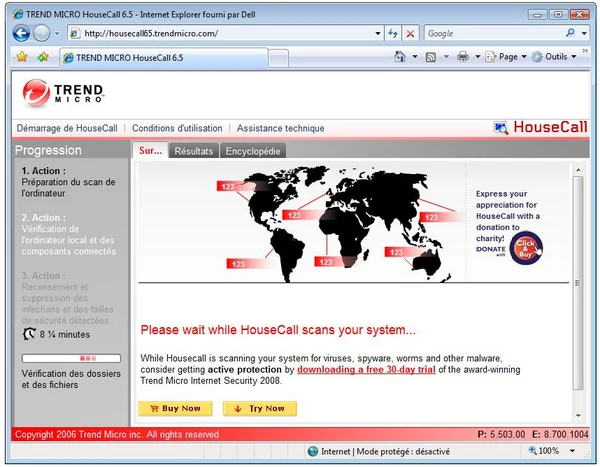This screenshot has width=600, height=467.
Task: Expand the Print options dropdown arrow
Action: 478,57
